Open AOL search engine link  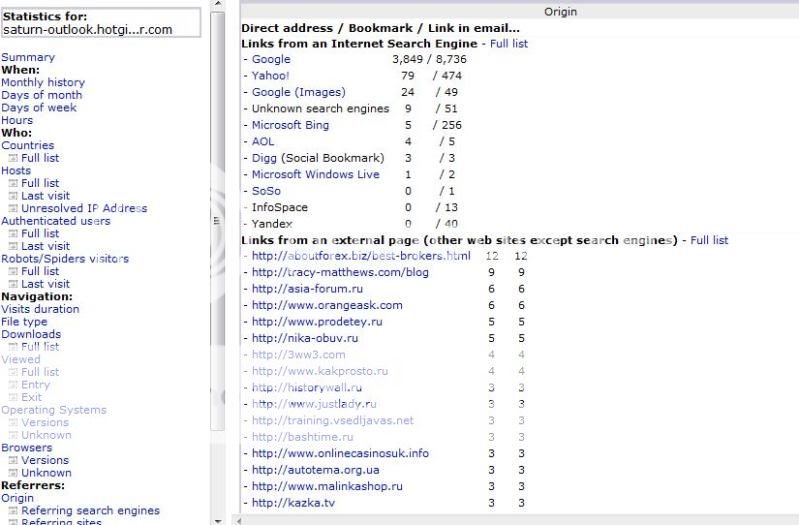click(x=263, y=142)
